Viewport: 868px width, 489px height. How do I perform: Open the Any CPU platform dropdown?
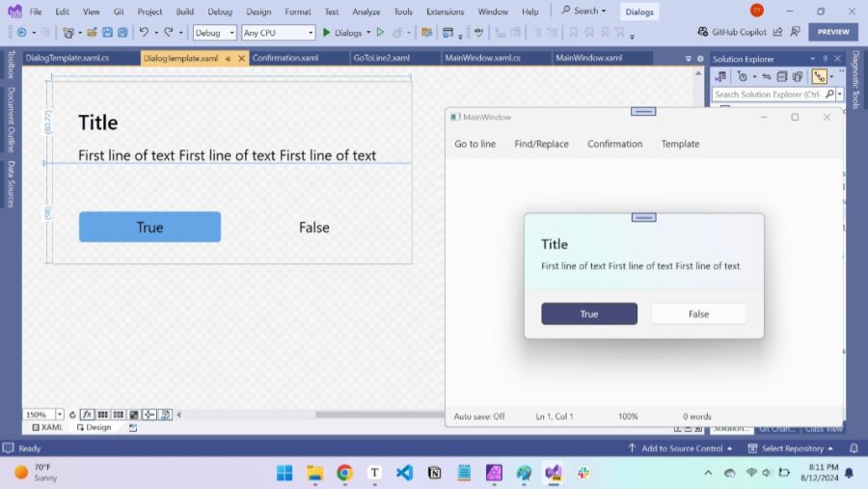(279, 33)
